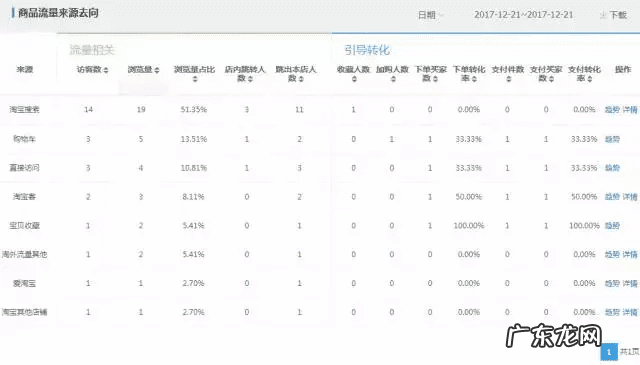This screenshot has width=640, height=365.
Task: Click 2.70% in the 爱淘宝 row
Action: [x=193, y=283]
